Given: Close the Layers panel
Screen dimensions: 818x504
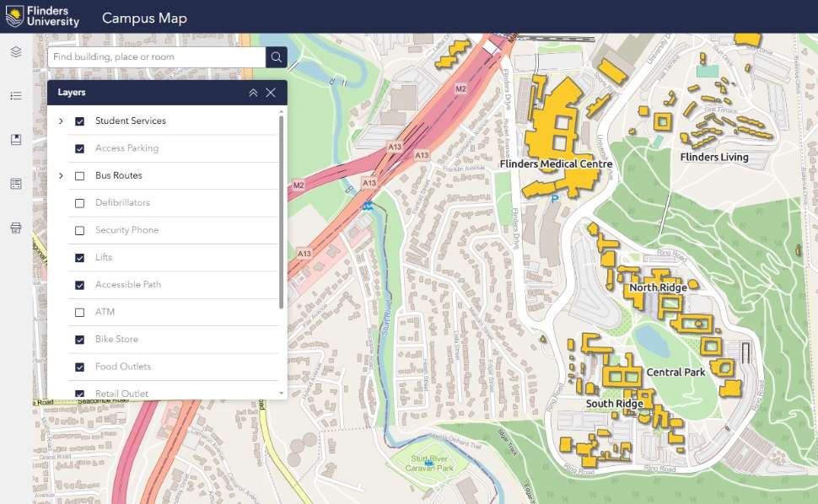Looking at the screenshot, I should pos(271,93).
